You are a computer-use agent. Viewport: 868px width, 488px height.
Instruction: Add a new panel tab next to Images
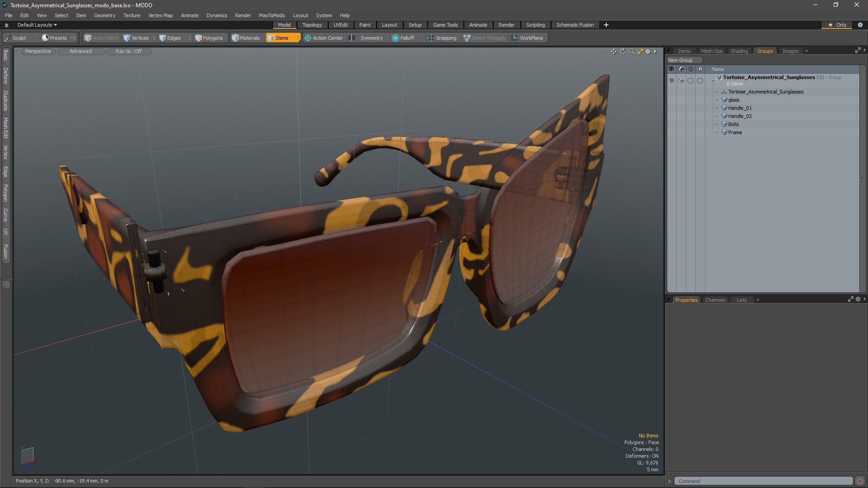807,51
